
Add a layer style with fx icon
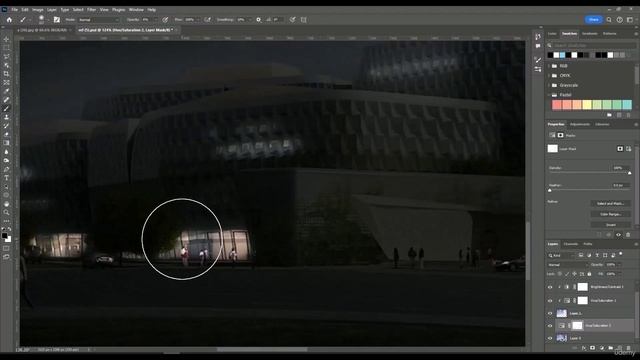point(584,348)
